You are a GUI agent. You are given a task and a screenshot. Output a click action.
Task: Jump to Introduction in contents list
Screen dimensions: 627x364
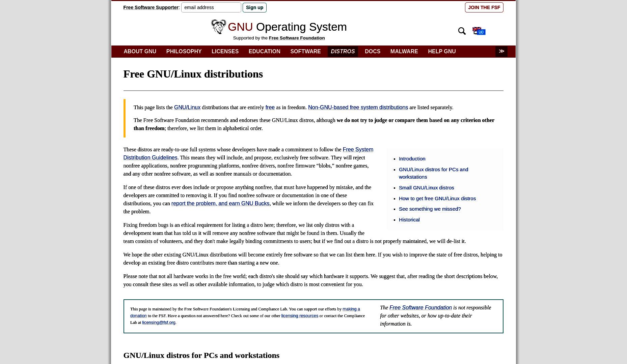click(x=412, y=159)
